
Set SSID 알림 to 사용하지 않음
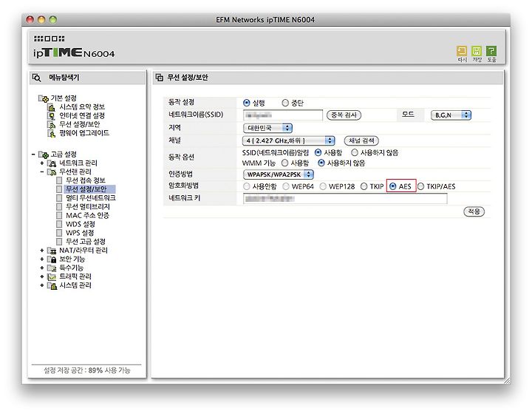[x=355, y=153]
